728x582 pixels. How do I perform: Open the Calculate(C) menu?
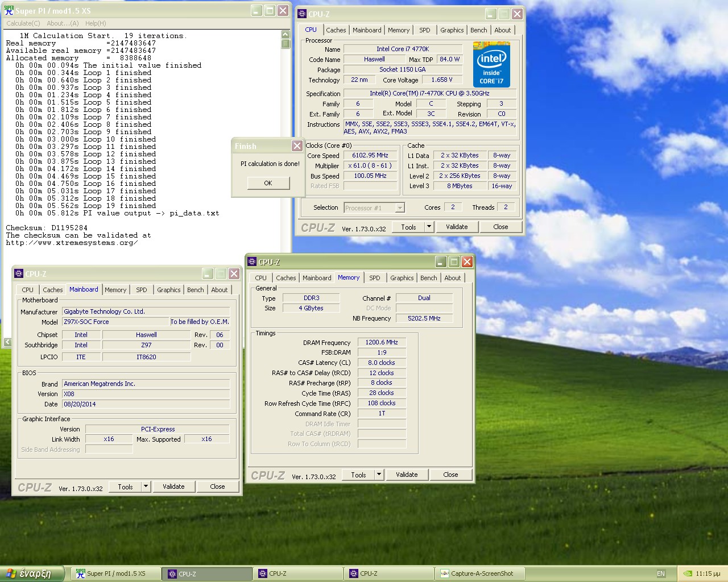23,23
